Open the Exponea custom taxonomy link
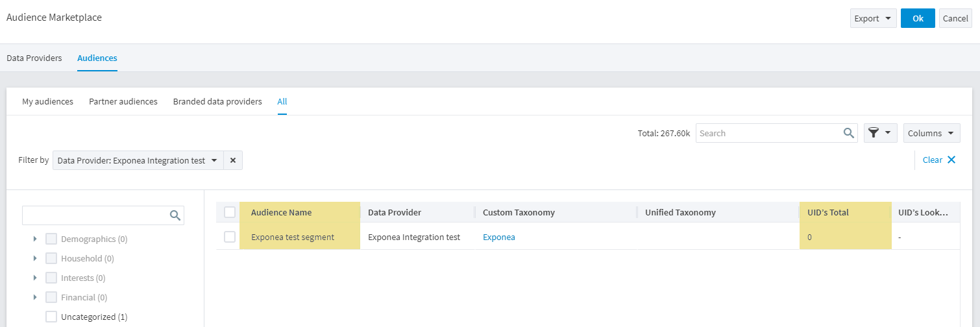 tap(498, 237)
